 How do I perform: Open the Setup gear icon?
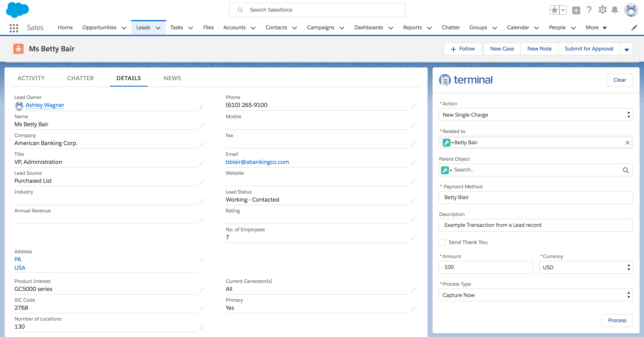(x=602, y=10)
